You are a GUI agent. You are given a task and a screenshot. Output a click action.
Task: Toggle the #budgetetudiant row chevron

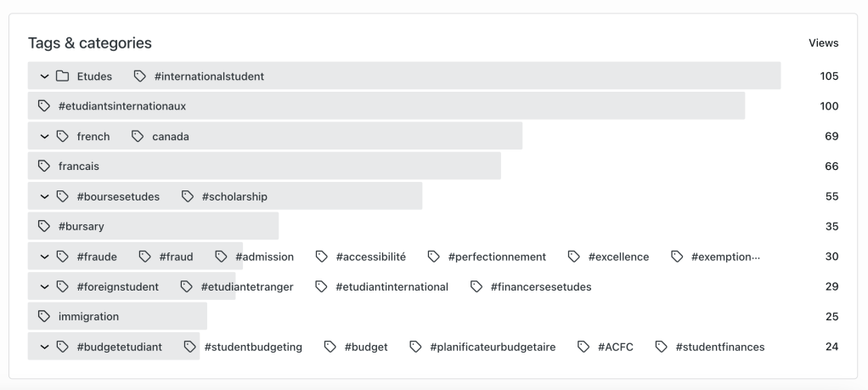(44, 347)
